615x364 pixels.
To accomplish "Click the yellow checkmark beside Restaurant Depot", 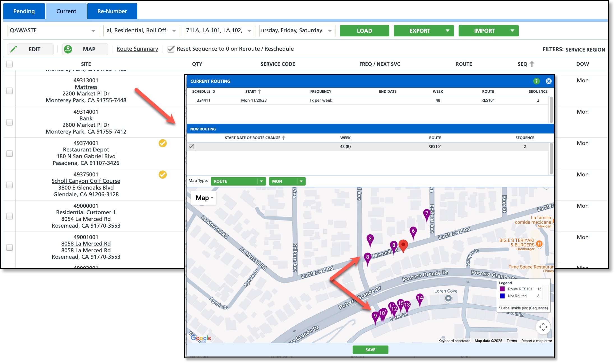I will (163, 143).
